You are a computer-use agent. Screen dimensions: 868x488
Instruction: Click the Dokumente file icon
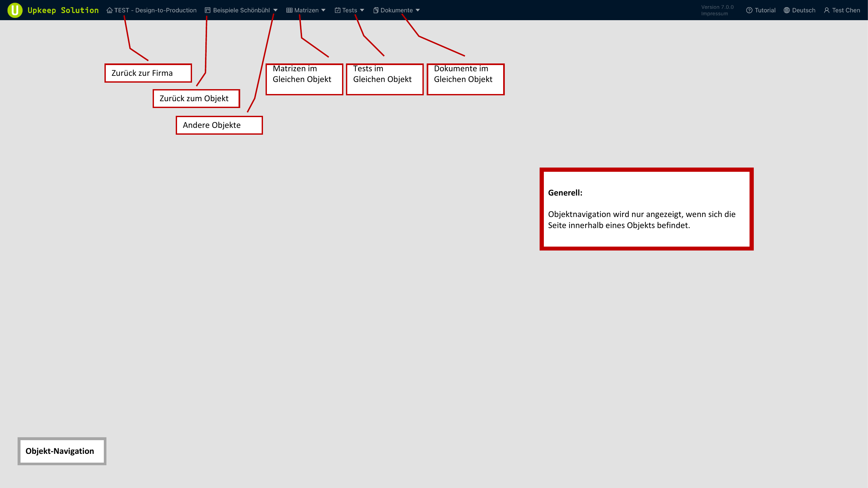376,10
